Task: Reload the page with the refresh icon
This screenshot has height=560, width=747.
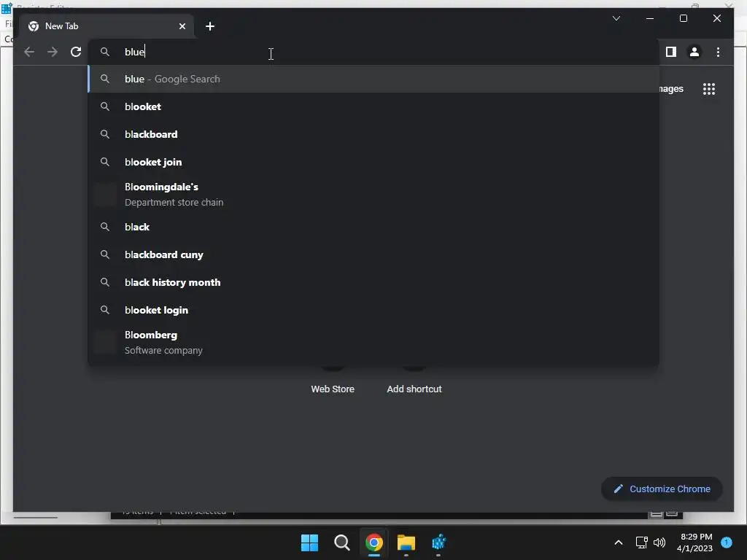Action: click(x=76, y=52)
